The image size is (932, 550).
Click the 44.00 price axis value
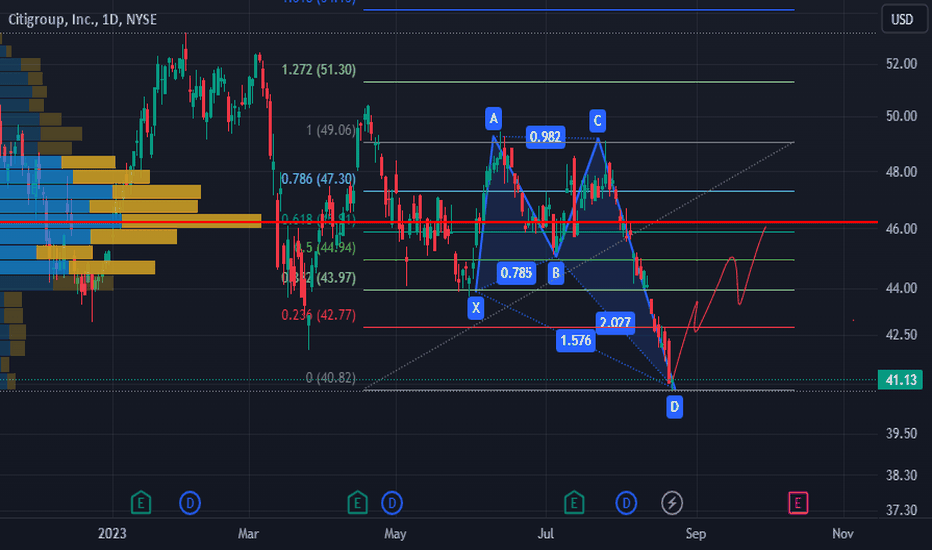(901, 288)
